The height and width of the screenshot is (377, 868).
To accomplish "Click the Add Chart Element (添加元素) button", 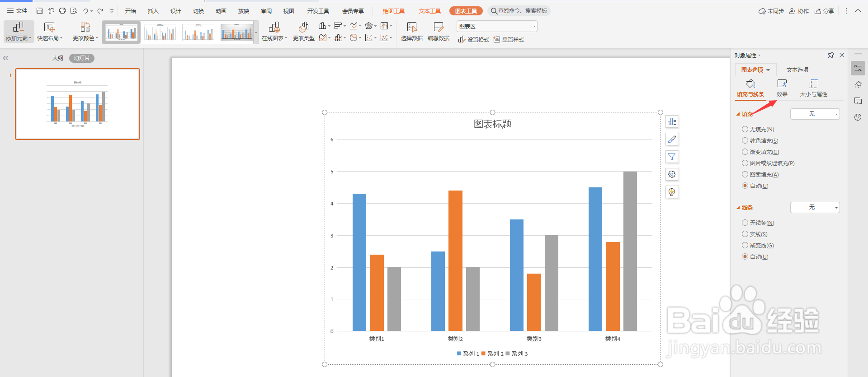I will [x=19, y=32].
